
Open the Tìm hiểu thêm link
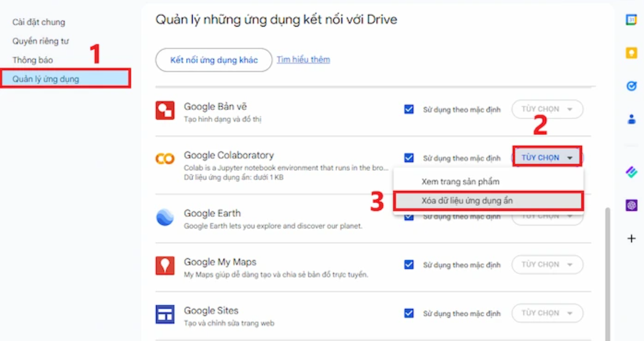pos(303,60)
